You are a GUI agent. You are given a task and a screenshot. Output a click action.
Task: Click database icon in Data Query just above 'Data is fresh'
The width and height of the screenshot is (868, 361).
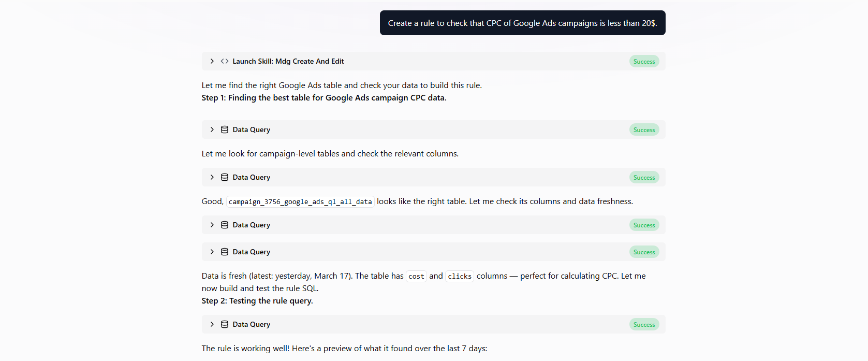coord(225,252)
